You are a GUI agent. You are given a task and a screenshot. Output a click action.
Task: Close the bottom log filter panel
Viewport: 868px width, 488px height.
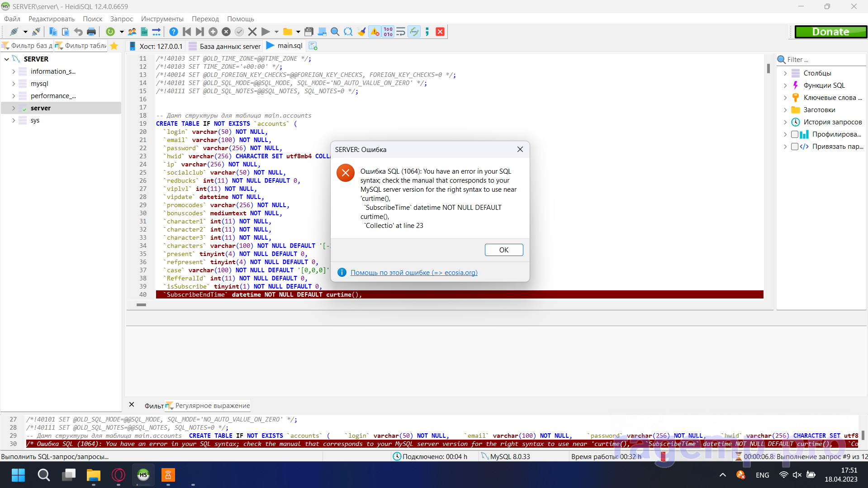pos(132,405)
